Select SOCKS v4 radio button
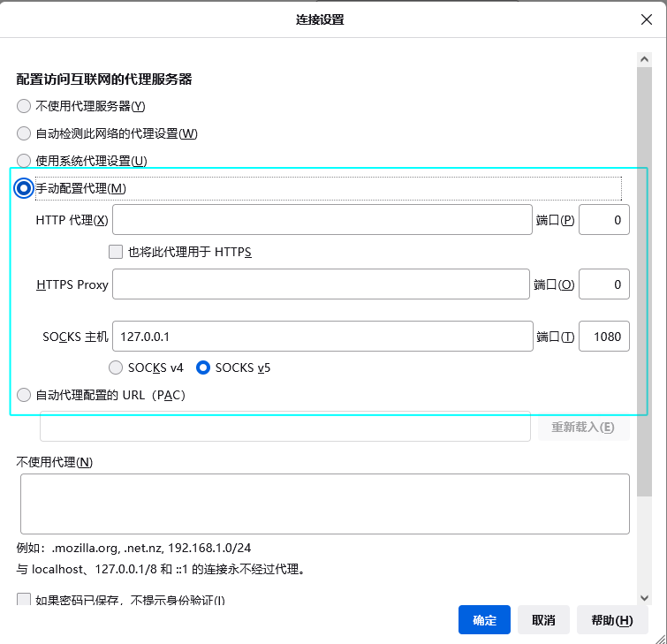This screenshot has width=667, height=644. [116, 367]
